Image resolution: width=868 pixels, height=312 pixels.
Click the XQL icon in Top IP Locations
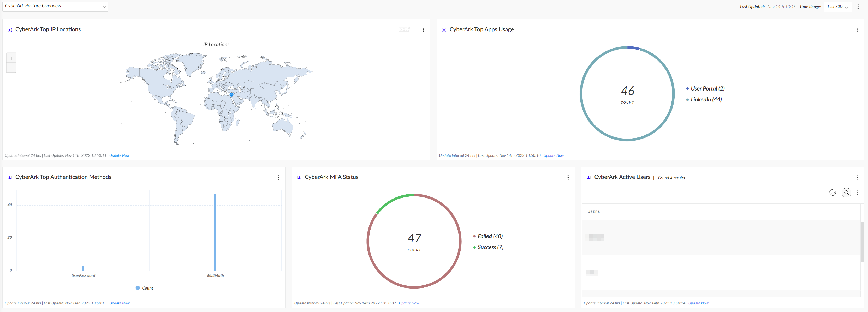404,30
